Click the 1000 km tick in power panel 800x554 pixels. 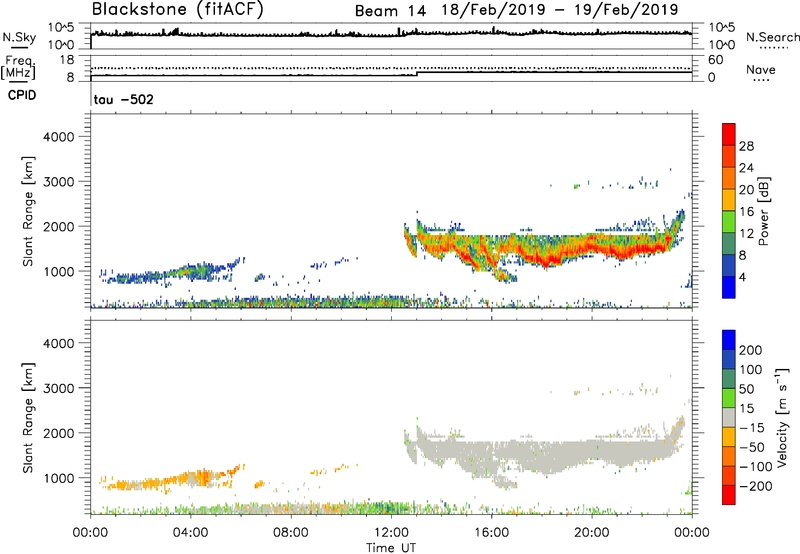point(59,271)
